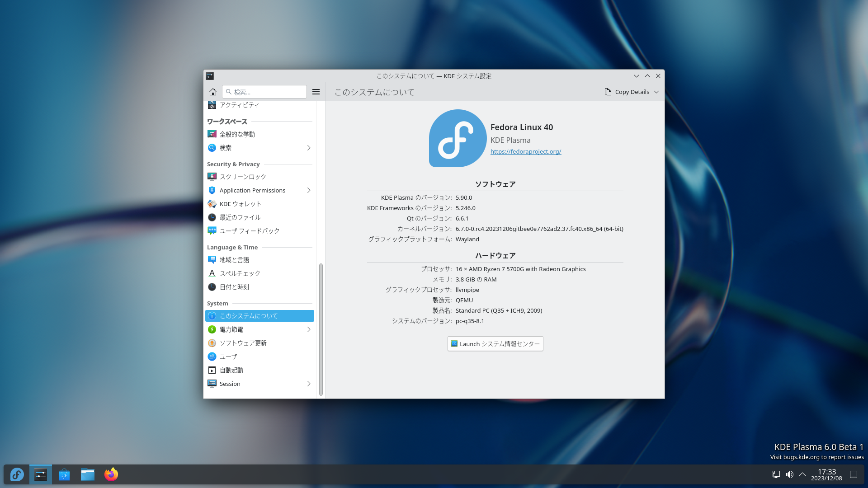Screen dimensions: 868x488
Task: Click the volume icon in system tray
Action: (789, 474)
